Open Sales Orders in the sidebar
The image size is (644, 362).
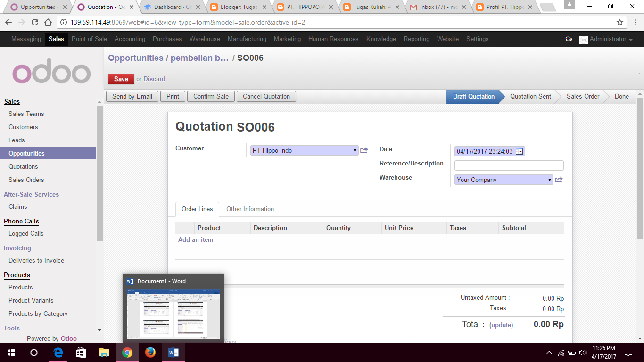click(26, 180)
